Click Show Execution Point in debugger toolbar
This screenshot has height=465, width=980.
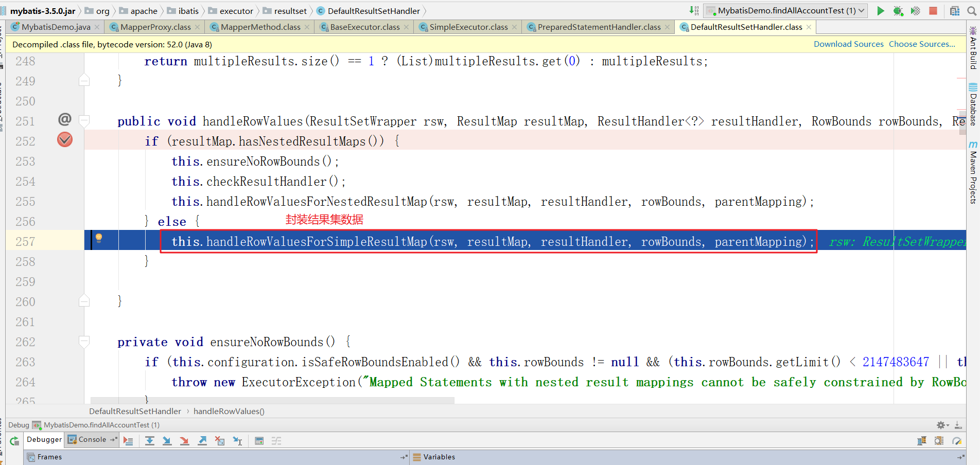128,441
